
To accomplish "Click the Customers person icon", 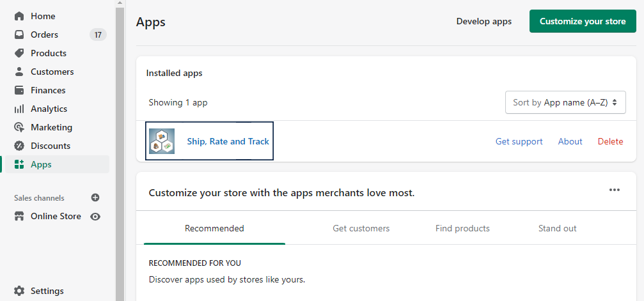I will 19,72.
